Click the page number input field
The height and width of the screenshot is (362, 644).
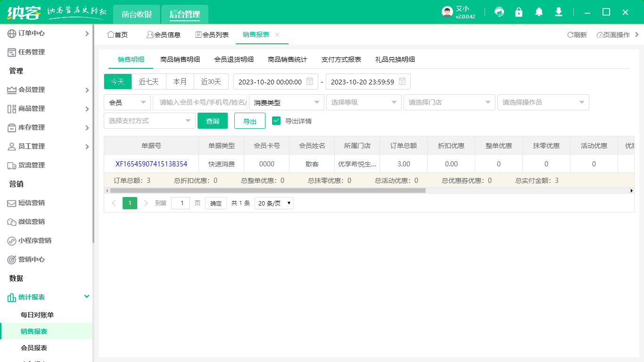coord(180,203)
